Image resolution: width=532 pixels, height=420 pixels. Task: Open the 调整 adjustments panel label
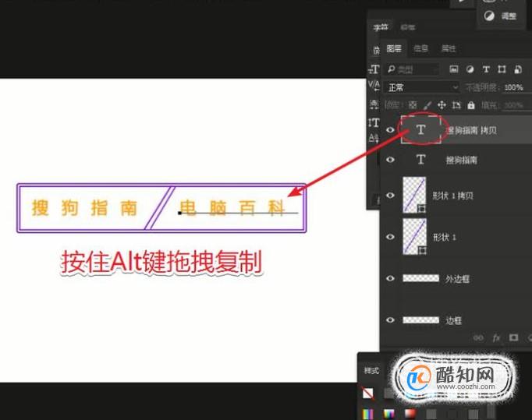pos(509,16)
